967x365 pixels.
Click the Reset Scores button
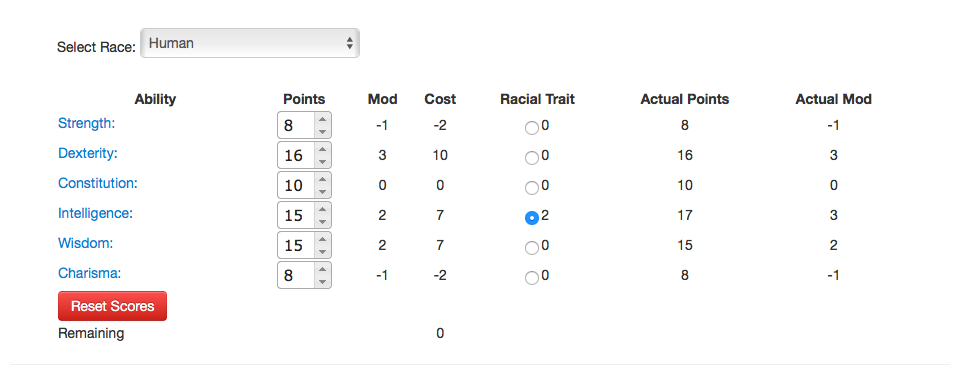click(112, 306)
